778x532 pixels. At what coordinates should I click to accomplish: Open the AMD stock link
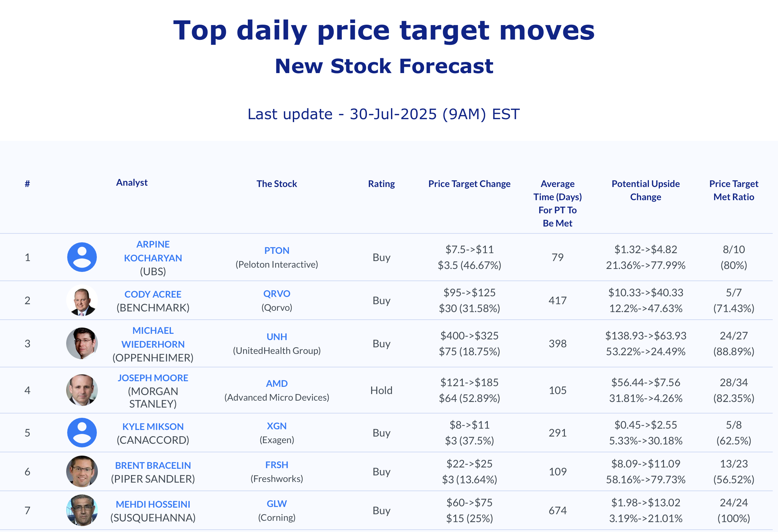coord(277,384)
